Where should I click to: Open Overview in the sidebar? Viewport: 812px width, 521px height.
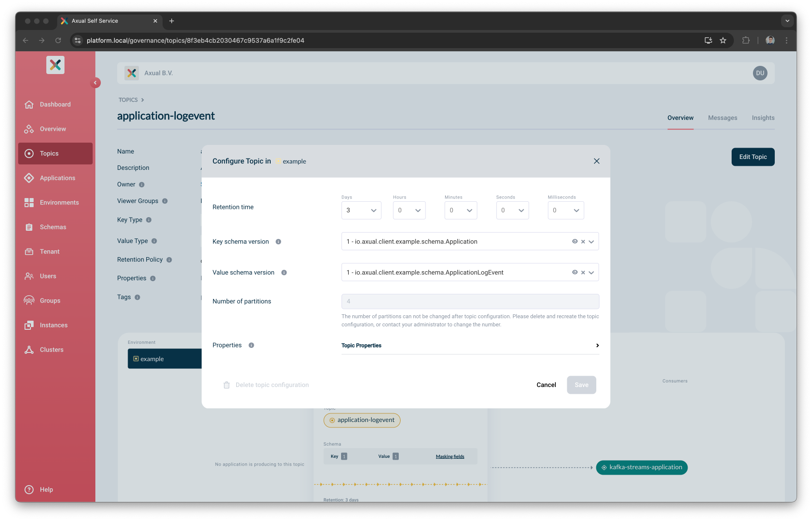point(55,129)
